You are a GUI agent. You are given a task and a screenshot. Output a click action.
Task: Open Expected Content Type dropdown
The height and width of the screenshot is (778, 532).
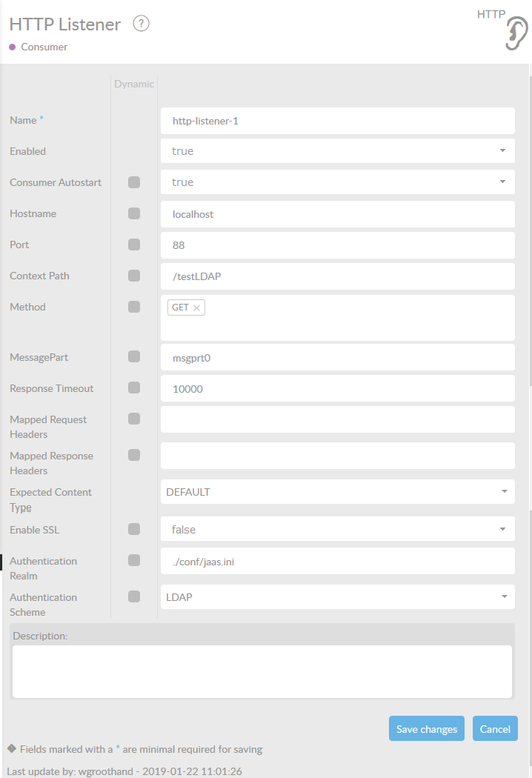pyautogui.click(x=337, y=492)
